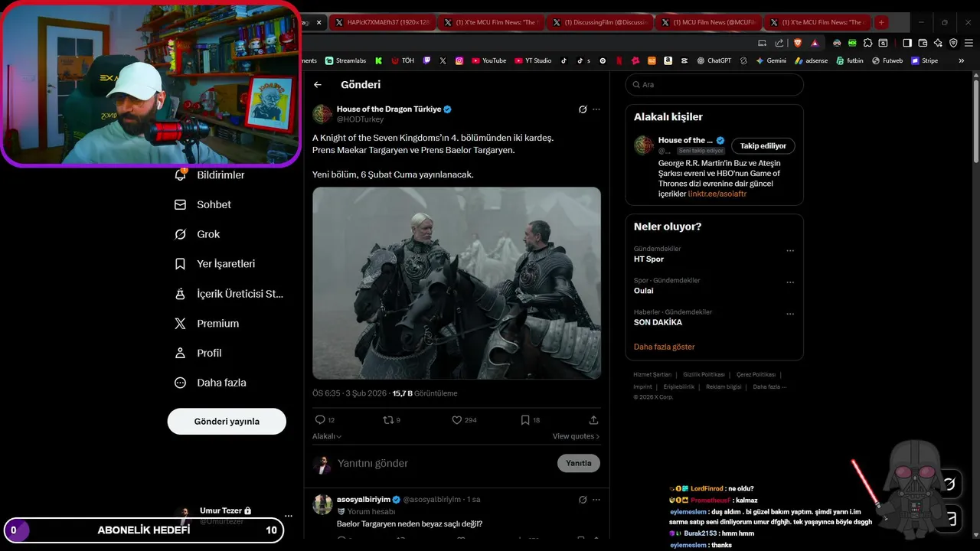Open View quotes link

576,436
